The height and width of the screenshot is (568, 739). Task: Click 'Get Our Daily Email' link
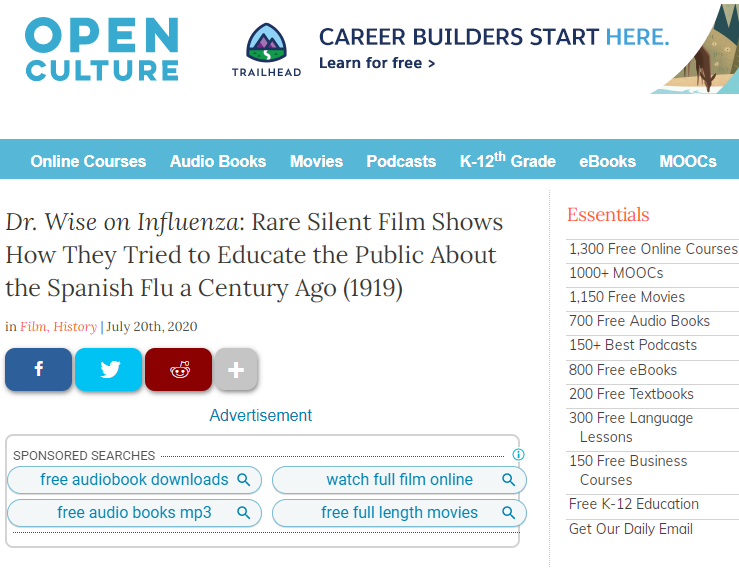[631, 529]
